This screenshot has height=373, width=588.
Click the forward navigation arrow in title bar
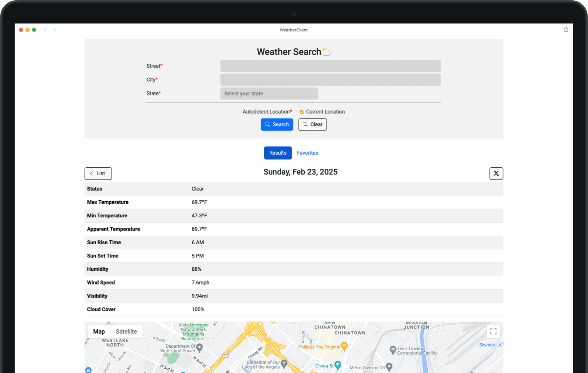(55, 30)
